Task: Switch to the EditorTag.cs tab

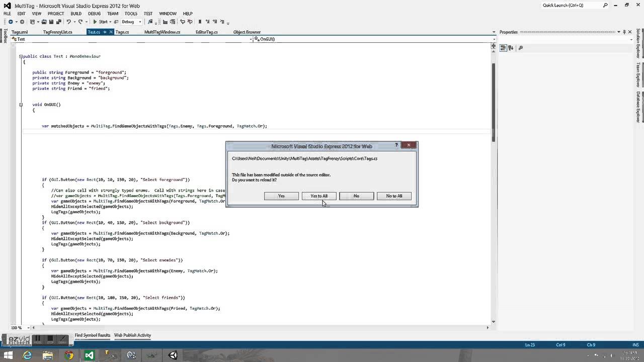Action: [x=206, y=32]
